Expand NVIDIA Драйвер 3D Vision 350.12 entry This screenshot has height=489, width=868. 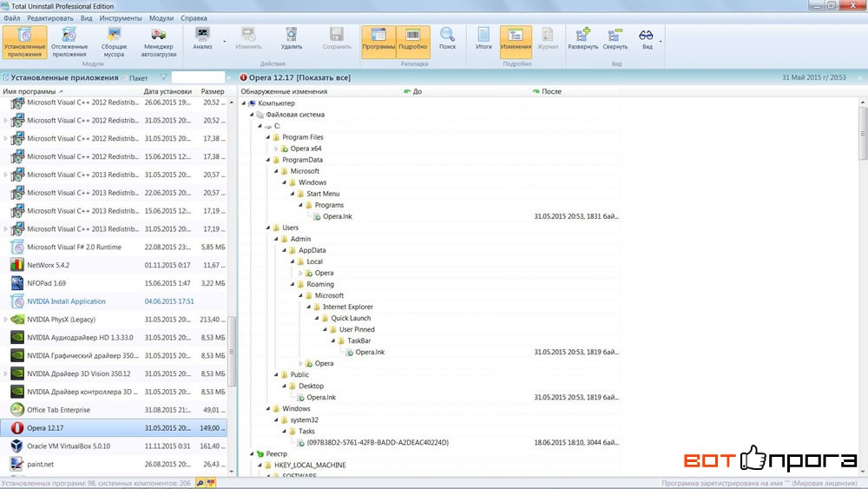[5, 373]
